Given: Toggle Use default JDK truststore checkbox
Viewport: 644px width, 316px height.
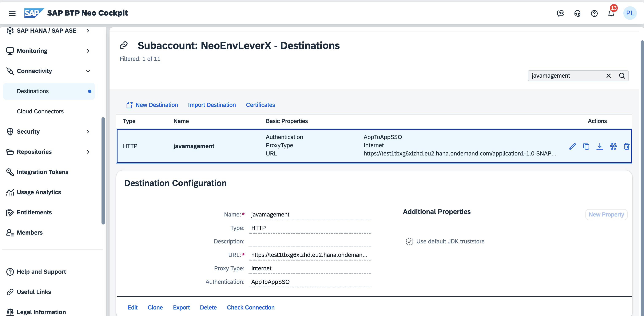Looking at the screenshot, I should [409, 242].
